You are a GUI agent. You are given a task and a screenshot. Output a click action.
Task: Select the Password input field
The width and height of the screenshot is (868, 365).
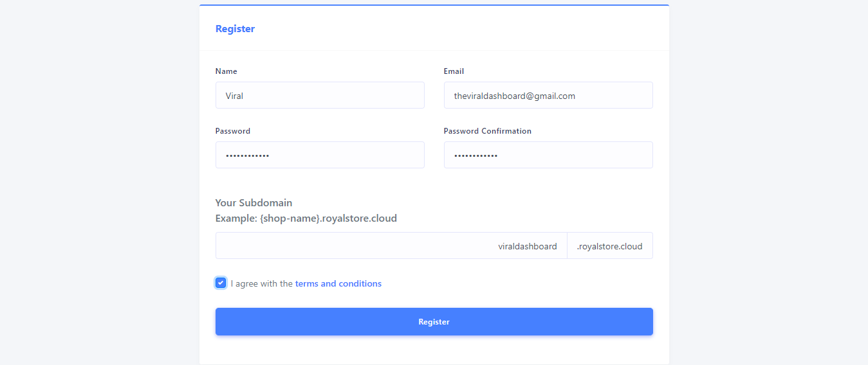(320, 155)
